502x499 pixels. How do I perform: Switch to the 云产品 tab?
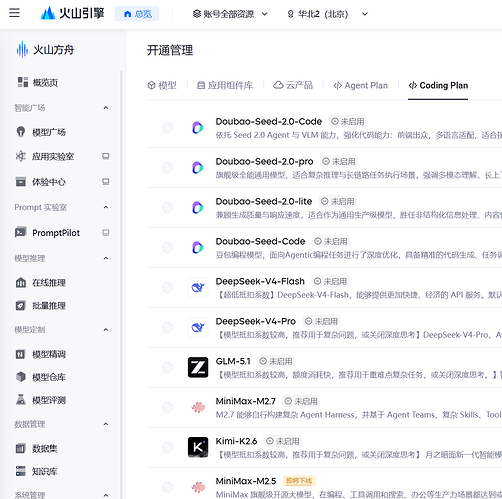[x=293, y=86]
